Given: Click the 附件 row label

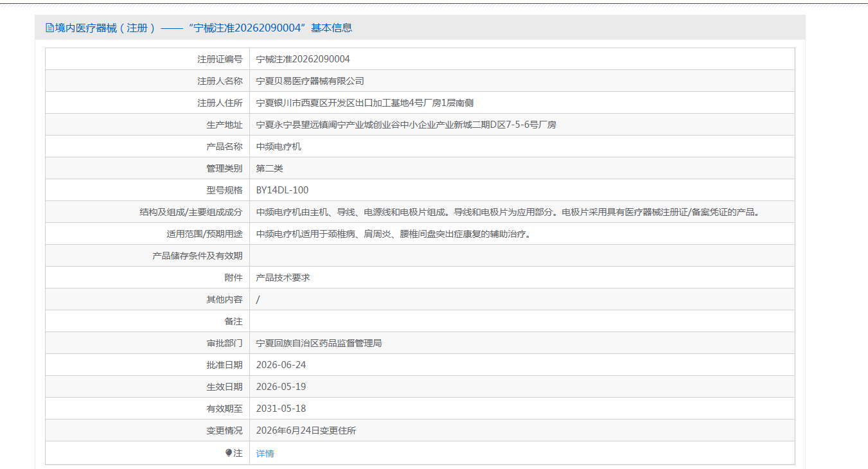Looking at the screenshot, I should (x=233, y=278).
